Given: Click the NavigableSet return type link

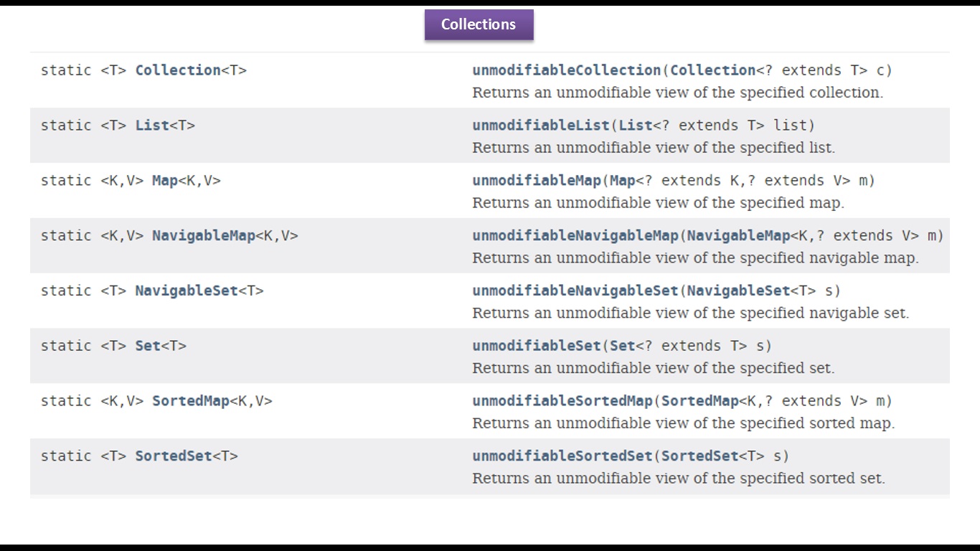Looking at the screenshot, I should [x=187, y=291].
